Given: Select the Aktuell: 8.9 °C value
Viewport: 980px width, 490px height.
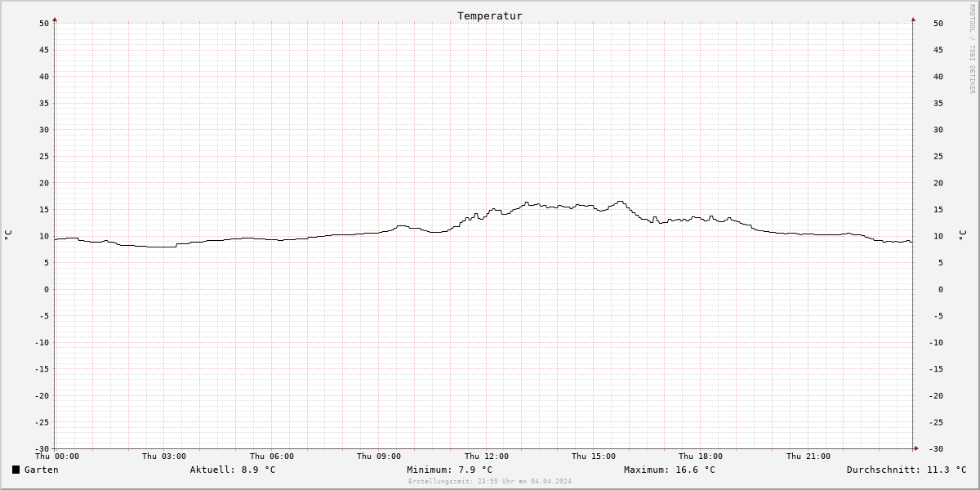Looking at the screenshot, I should pyautogui.click(x=233, y=470).
